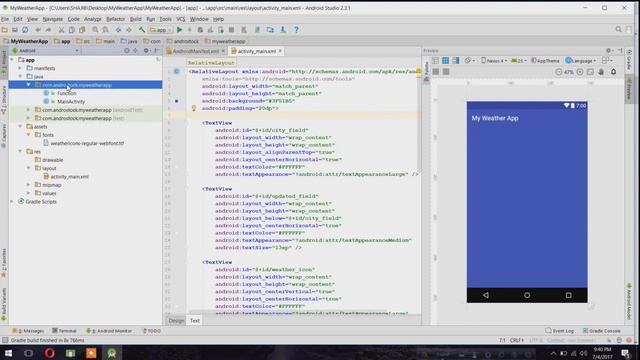
Task: Open the API level 25 dropdown
Action: tap(518, 61)
